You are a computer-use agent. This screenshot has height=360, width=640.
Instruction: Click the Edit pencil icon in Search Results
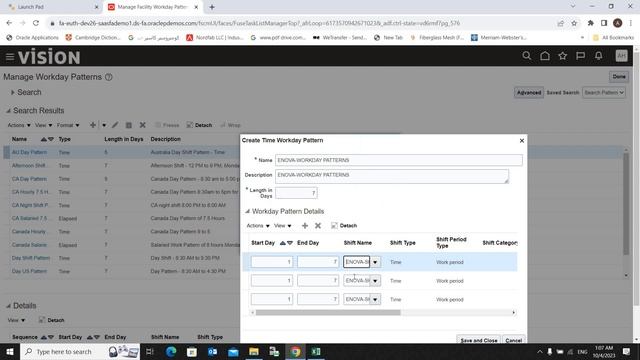pyautogui.click(x=115, y=125)
